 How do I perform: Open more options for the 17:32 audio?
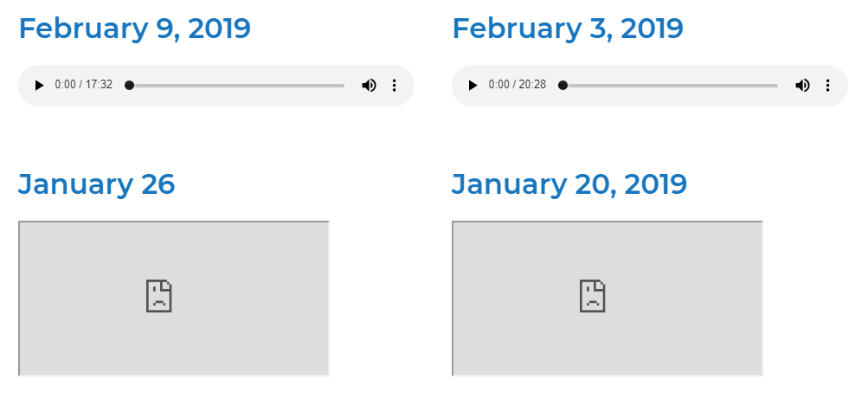coord(395,86)
